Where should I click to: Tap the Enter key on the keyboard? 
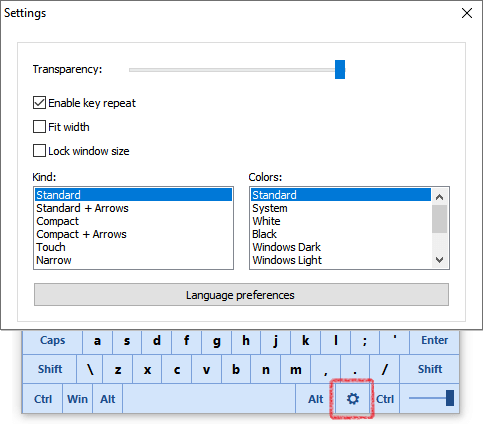[x=434, y=341]
